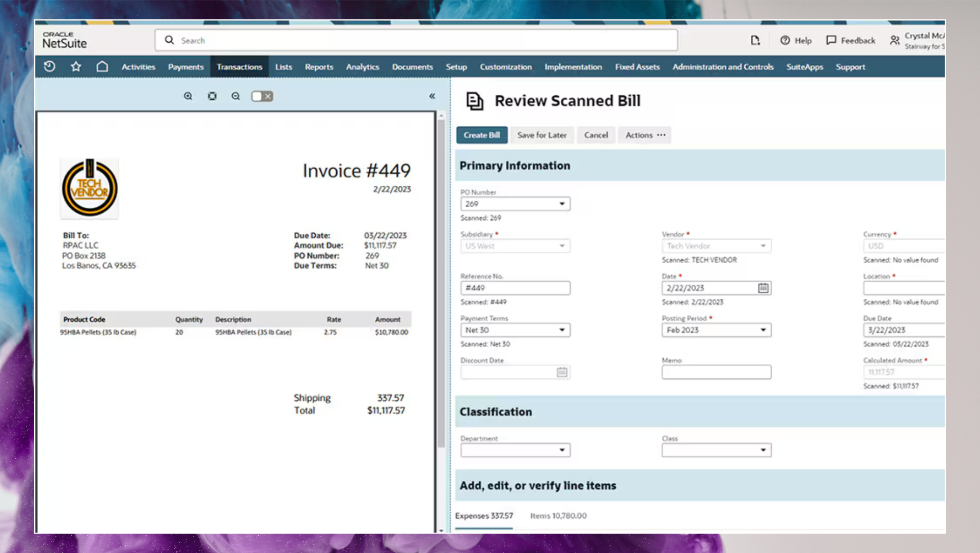Open the Reports menu

319,67
